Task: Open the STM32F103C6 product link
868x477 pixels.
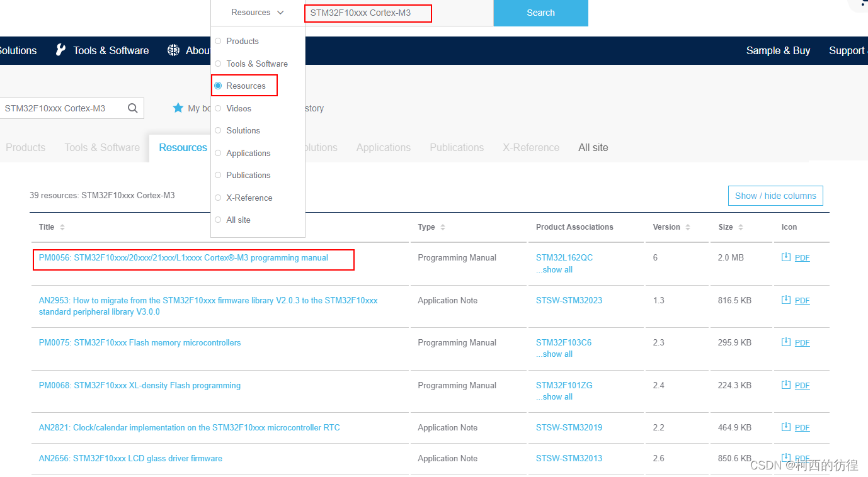Action: click(x=564, y=342)
